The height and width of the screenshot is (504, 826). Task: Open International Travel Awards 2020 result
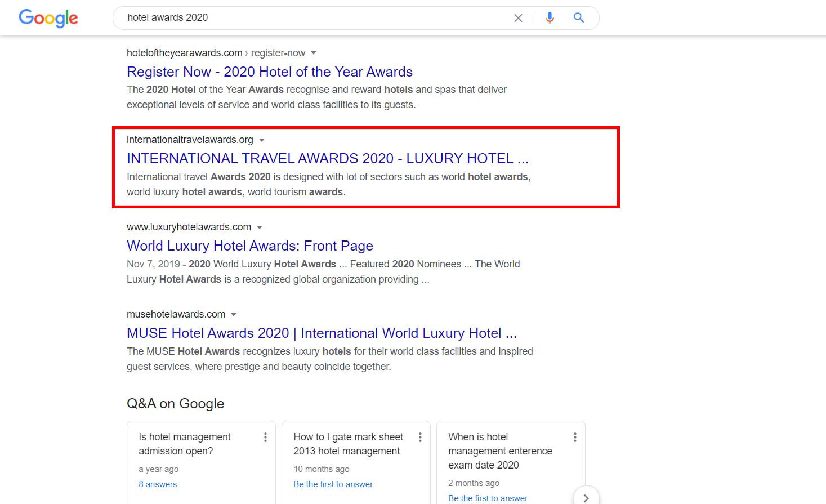pyautogui.click(x=327, y=159)
